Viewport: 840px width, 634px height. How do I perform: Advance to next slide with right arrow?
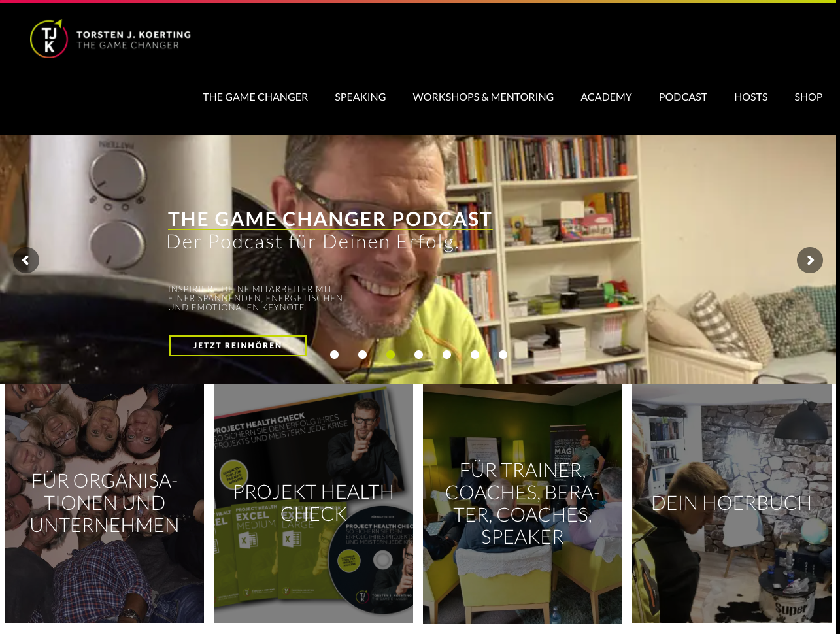810,260
